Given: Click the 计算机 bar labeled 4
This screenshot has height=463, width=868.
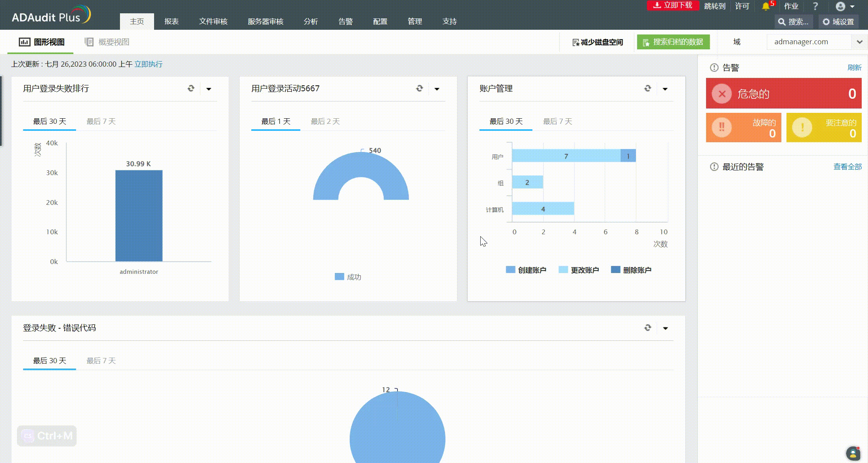Looking at the screenshot, I should point(543,208).
